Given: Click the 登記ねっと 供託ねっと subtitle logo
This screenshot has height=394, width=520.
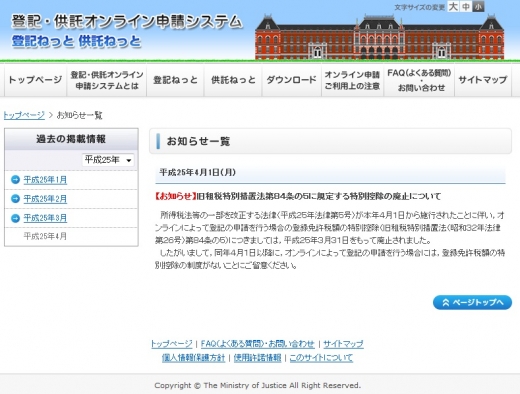Looking at the screenshot, I should coord(76,41).
